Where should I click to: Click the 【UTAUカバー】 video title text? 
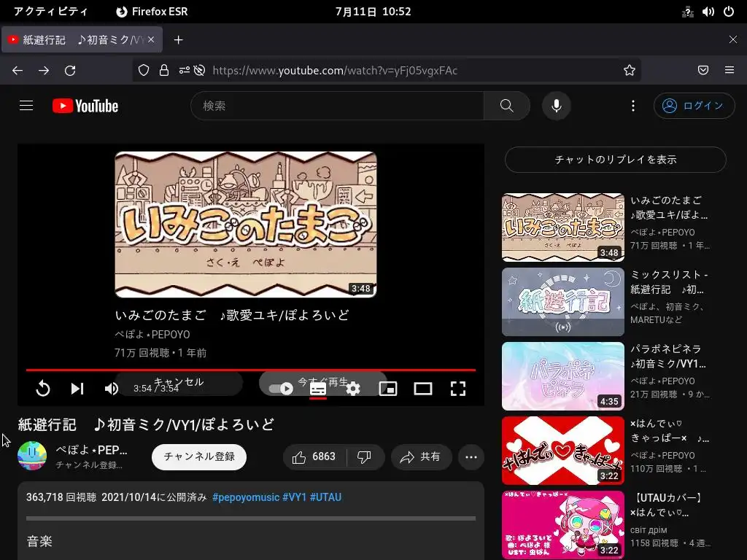pos(667,505)
